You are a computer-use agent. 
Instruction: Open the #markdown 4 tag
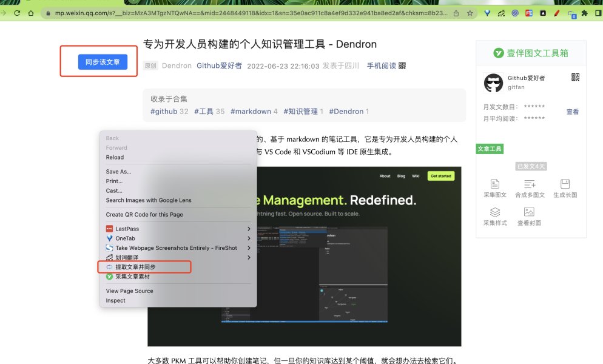coord(254,111)
